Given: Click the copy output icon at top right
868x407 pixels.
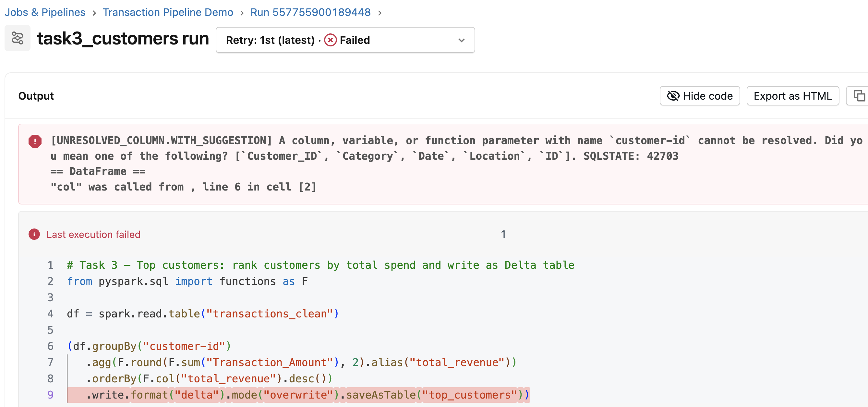Looking at the screenshot, I should click(860, 96).
